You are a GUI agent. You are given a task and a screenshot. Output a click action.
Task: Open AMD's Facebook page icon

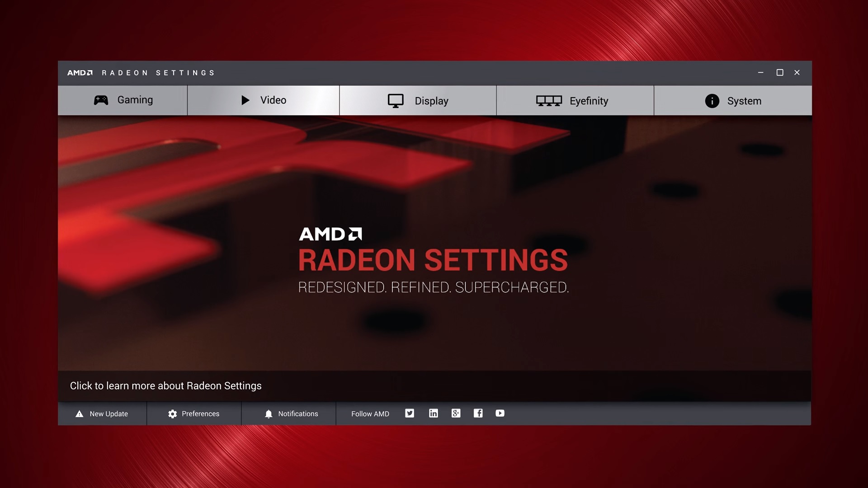click(478, 413)
